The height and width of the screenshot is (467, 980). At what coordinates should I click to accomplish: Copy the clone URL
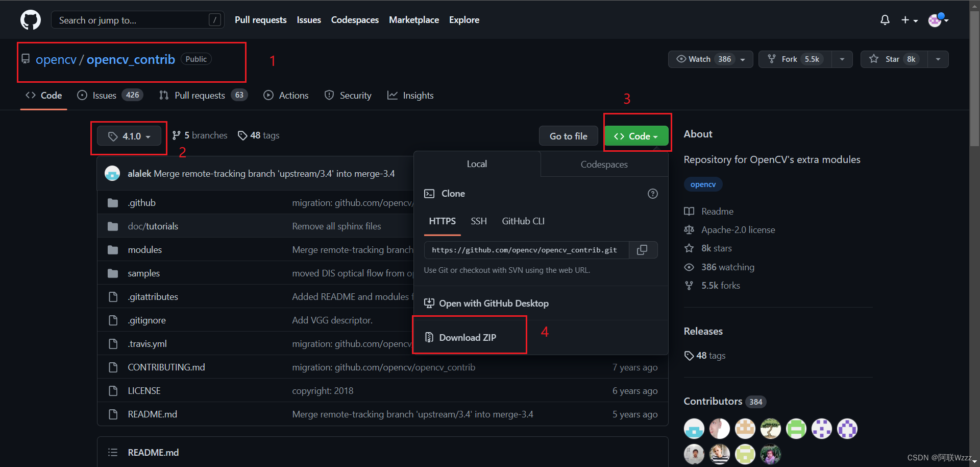642,250
